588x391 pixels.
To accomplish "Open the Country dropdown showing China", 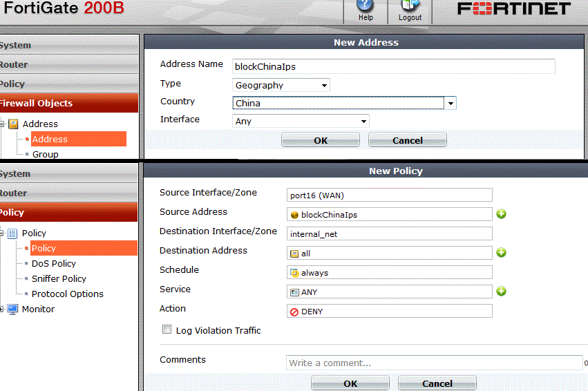I will pyautogui.click(x=344, y=103).
